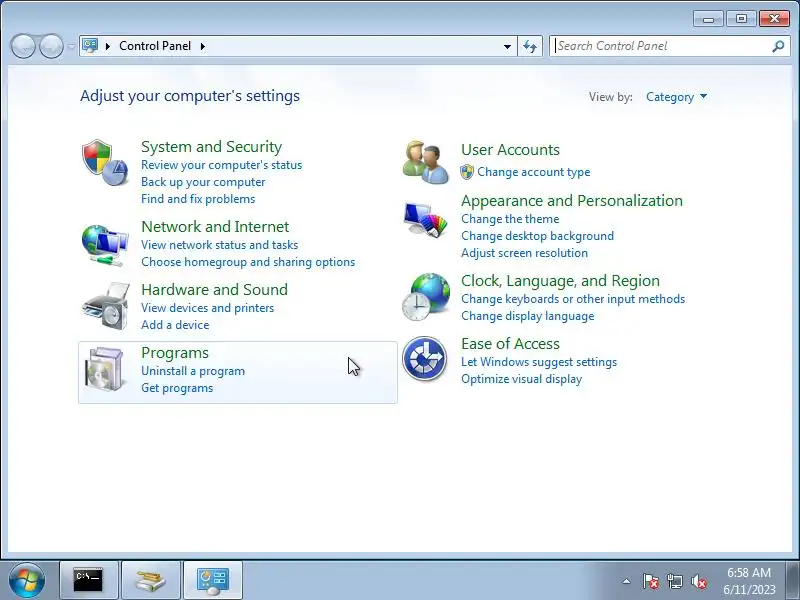Open the View by Category dropdown

[x=676, y=97]
